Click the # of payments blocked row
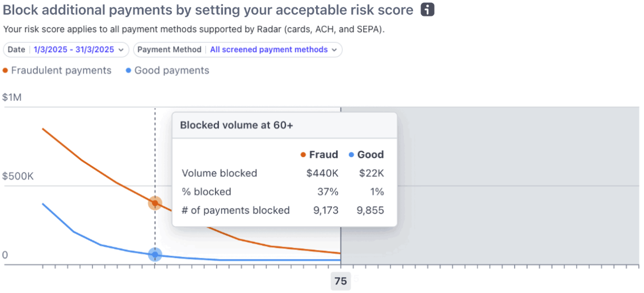The width and height of the screenshot is (644, 293). coord(235,210)
